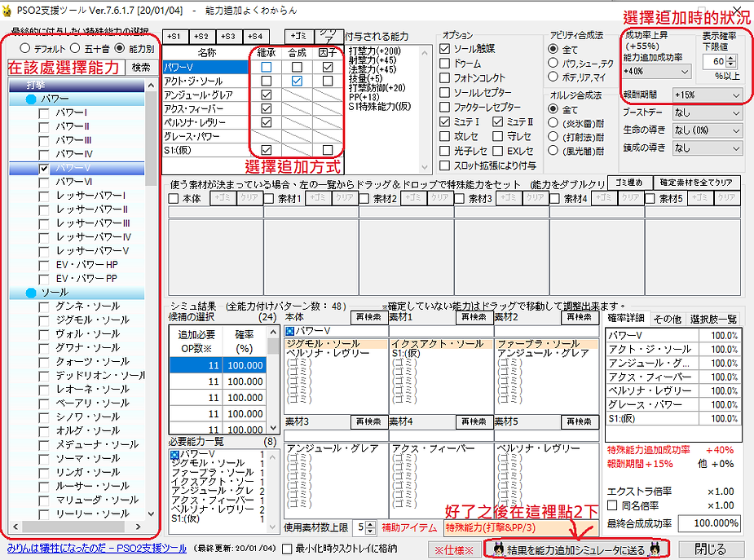
Task: Click down arrow of ability tree vertical scrollbar
Action: point(151,514)
